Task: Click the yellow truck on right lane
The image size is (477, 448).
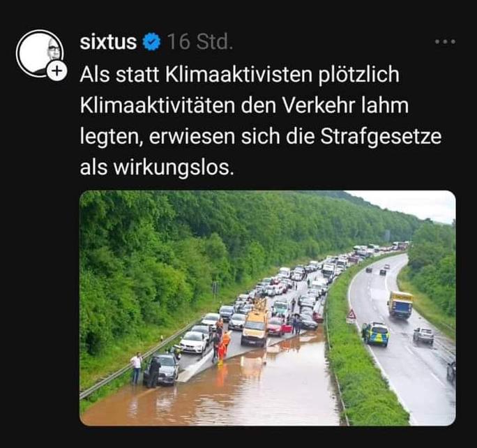Action: click(400, 304)
